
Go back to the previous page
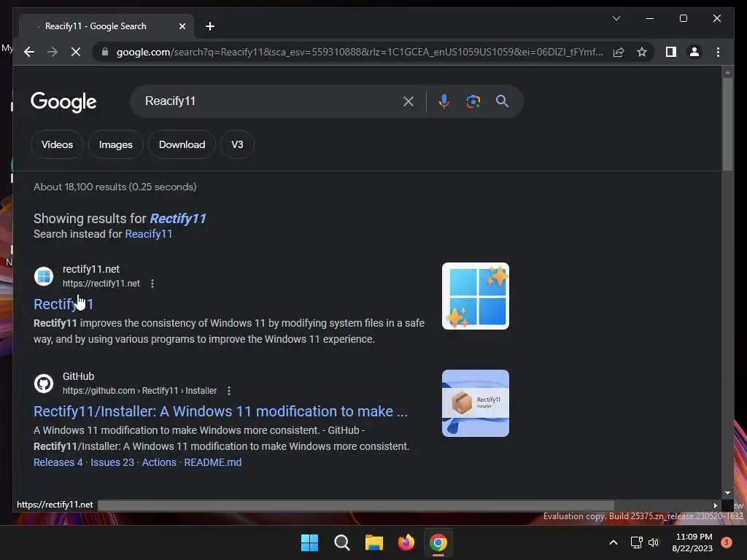(x=29, y=52)
